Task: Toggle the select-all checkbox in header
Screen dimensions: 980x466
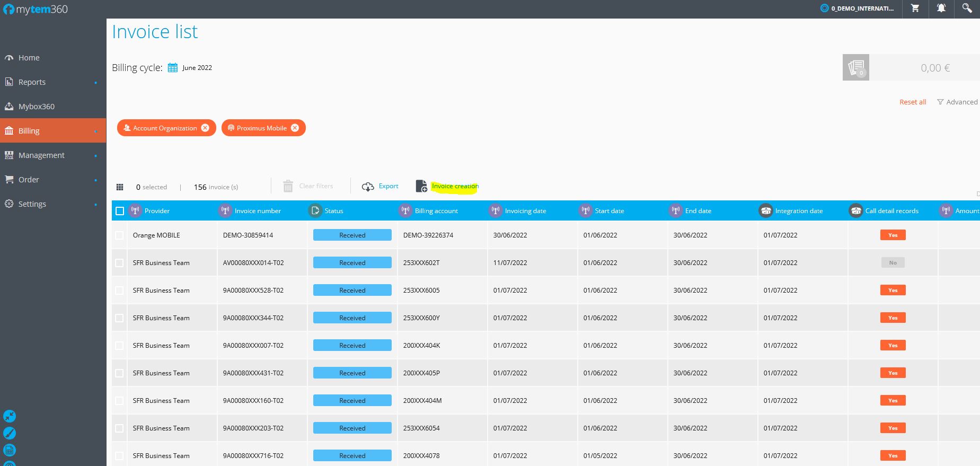Action: click(x=120, y=211)
